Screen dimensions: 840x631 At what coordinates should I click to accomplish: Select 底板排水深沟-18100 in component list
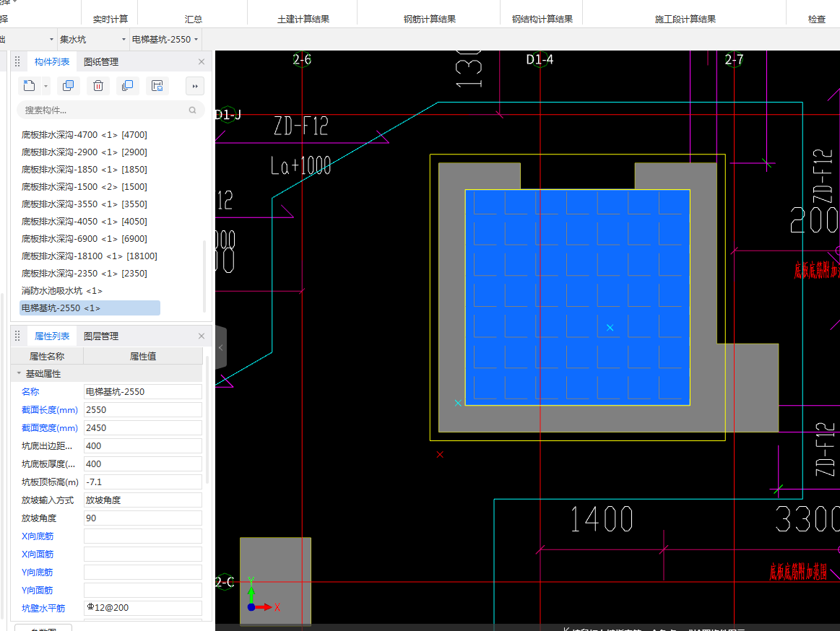point(90,256)
